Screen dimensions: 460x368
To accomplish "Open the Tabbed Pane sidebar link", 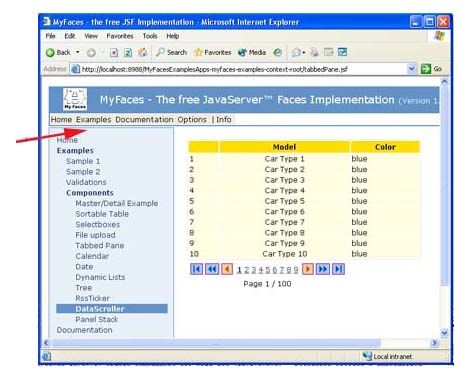I will (100, 246).
